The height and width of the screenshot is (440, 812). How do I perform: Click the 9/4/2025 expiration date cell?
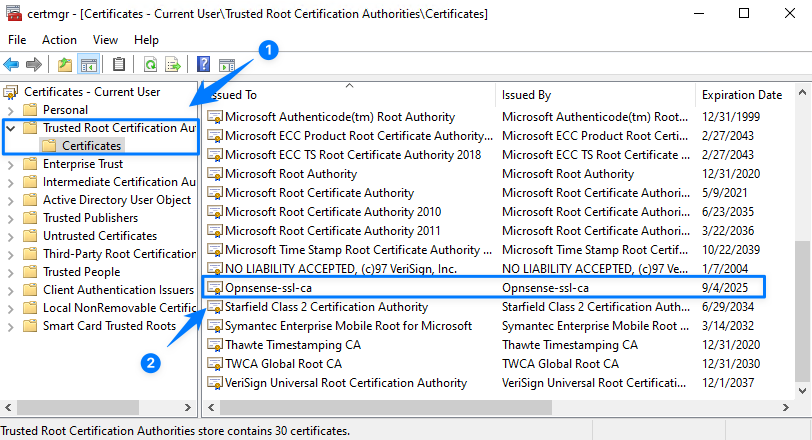click(725, 288)
